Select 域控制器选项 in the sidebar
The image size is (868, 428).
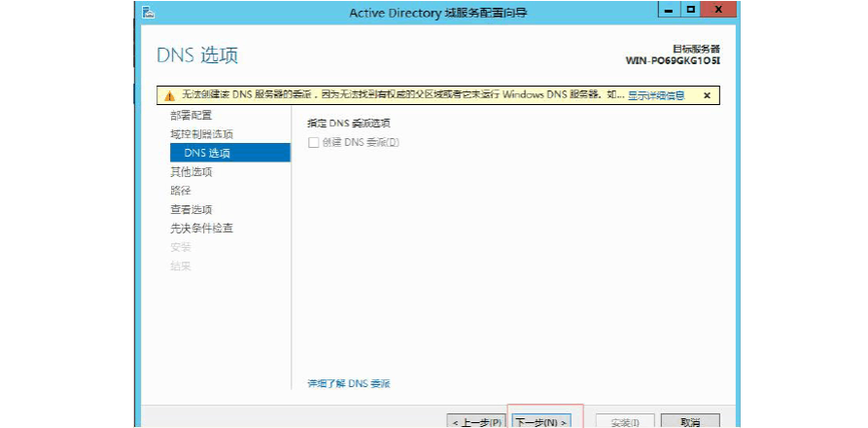point(201,134)
